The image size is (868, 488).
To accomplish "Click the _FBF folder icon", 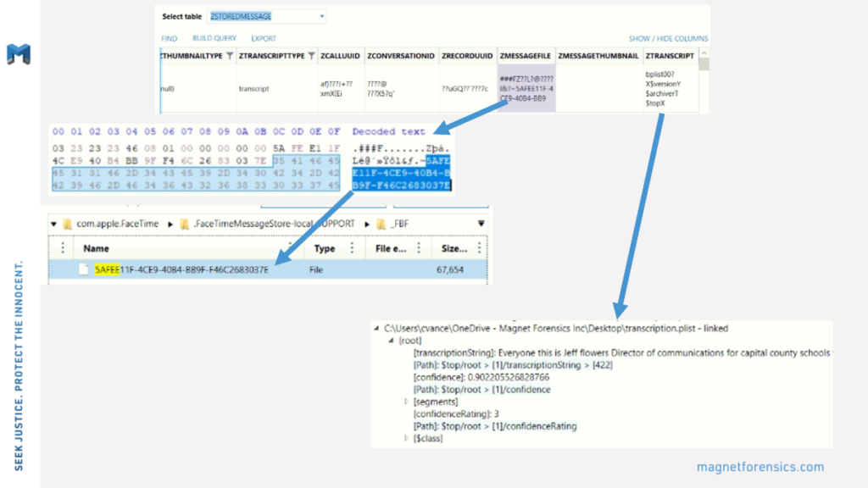I will point(381,224).
